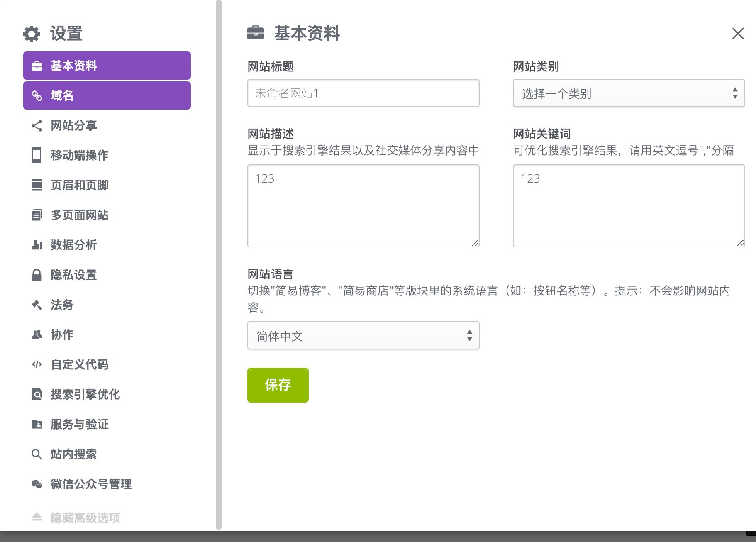756x542 pixels.
Task: Click the WeChat icon for 微信公众号管理
Action: [37, 484]
